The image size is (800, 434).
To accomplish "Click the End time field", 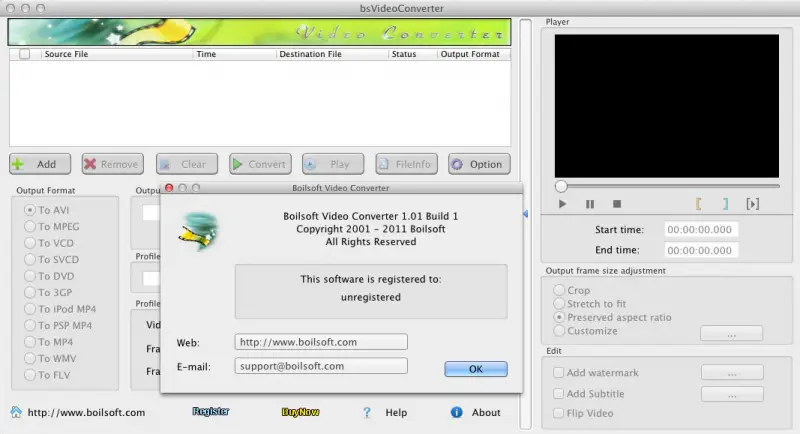I will 701,250.
